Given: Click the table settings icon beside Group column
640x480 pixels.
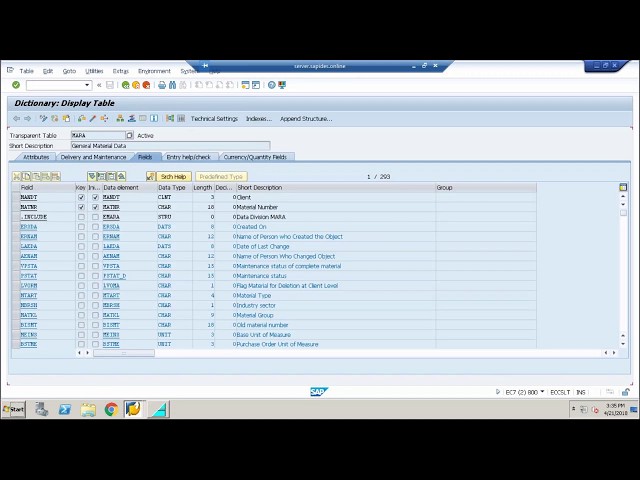Looking at the screenshot, I should (623, 187).
